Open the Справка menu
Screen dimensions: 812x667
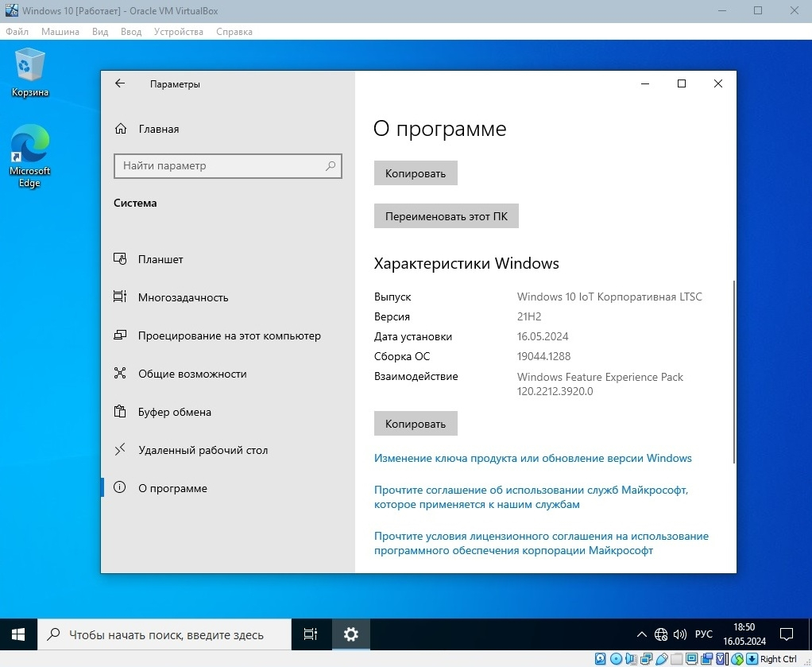coord(234,32)
